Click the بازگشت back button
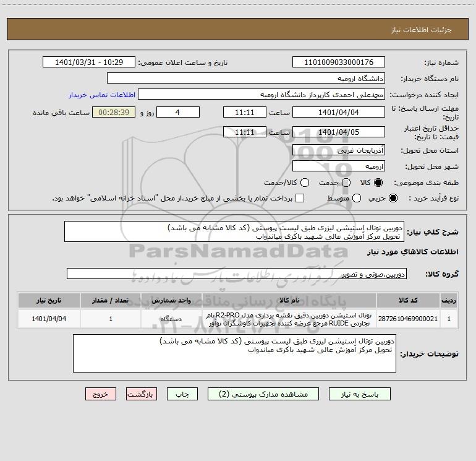The width and height of the screenshot is (476, 461). [142, 394]
